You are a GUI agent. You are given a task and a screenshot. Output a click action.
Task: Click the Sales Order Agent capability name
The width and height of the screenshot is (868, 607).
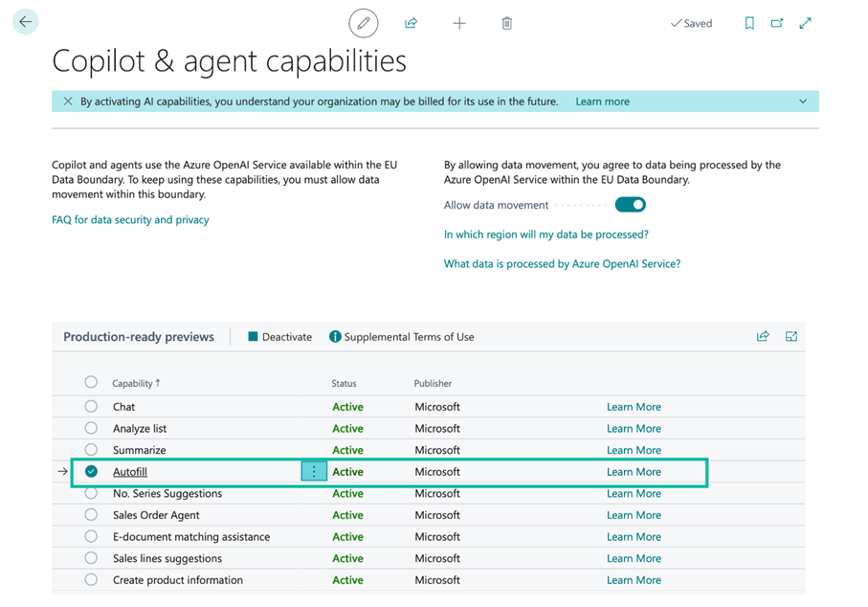pos(156,515)
